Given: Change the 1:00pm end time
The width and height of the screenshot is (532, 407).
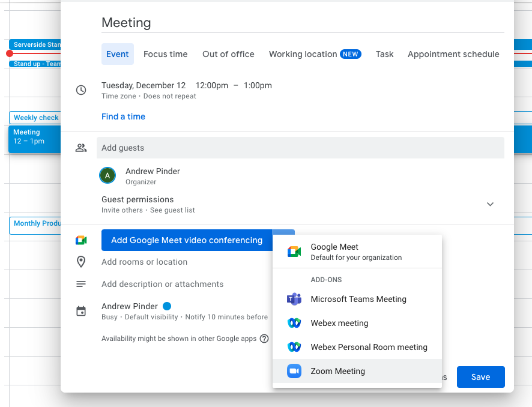Looking at the screenshot, I should tap(258, 85).
